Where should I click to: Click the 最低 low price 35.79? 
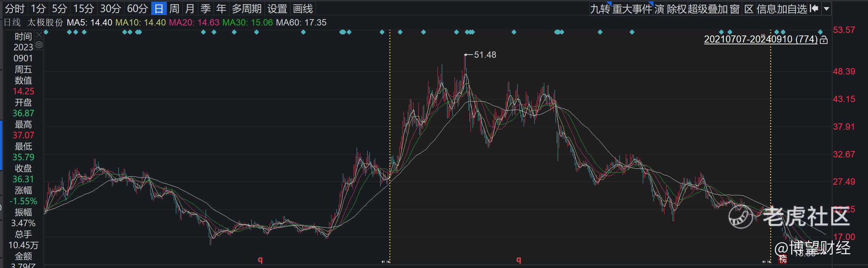point(23,157)
